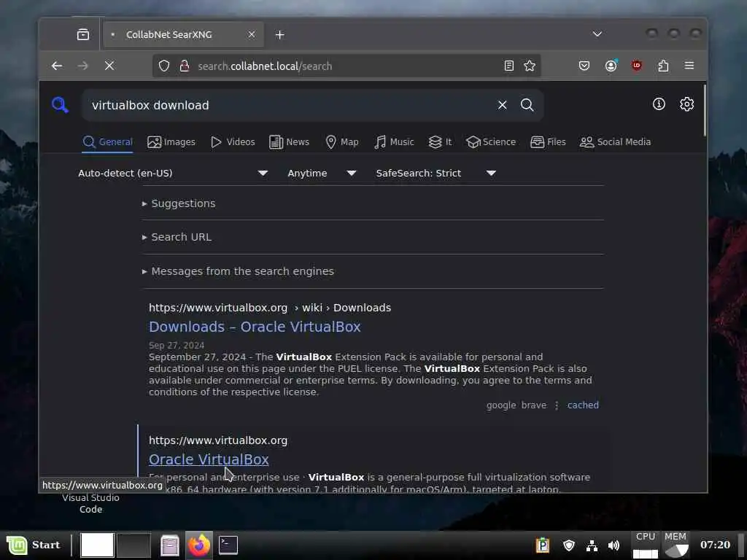This screenshot has width=747, height=560.
Task: Click the virtualbox.org wiki Downloads URL
Action: [270, 308]
